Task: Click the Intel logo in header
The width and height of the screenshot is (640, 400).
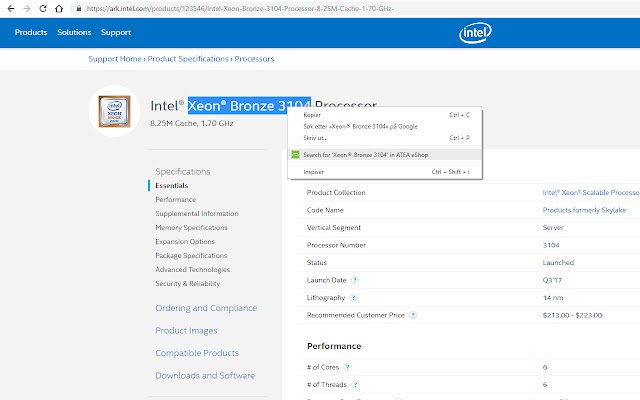Action: [x=475, y=33]
